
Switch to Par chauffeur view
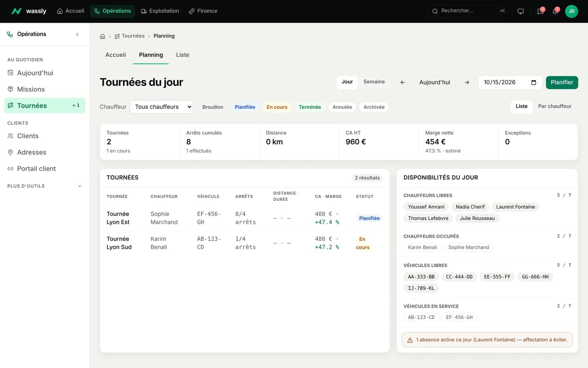click(555, 106)
